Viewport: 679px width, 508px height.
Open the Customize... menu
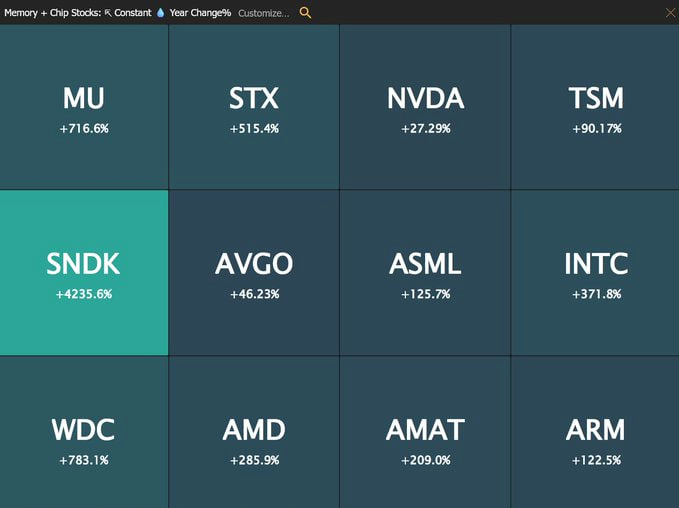[x=264, y=13]
